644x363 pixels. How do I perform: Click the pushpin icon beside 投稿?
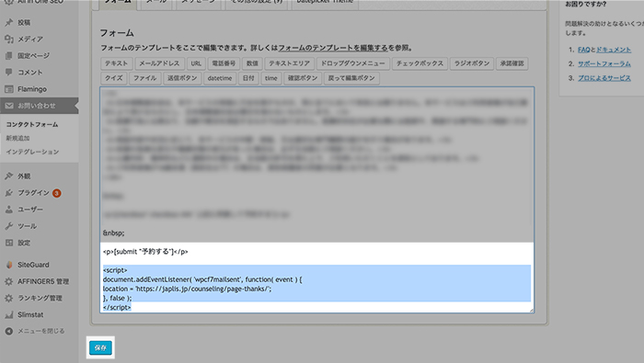pyautogui.click(x=9, y=23)
